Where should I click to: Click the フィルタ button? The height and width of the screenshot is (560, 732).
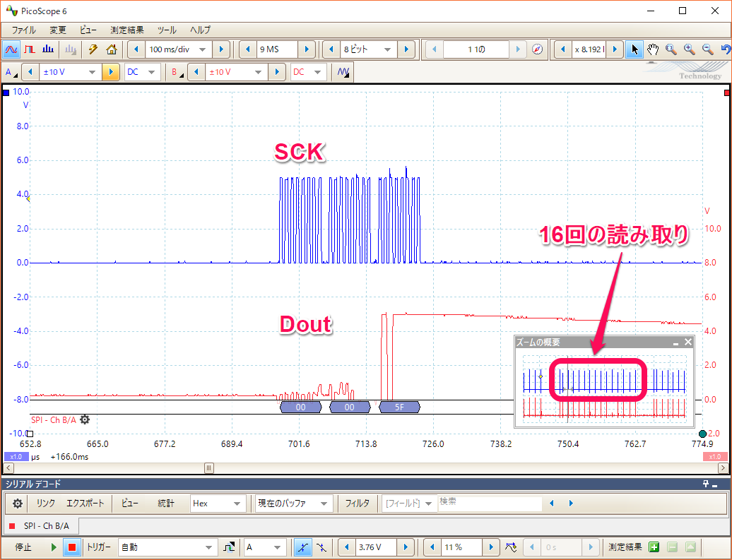click(357, 504)
